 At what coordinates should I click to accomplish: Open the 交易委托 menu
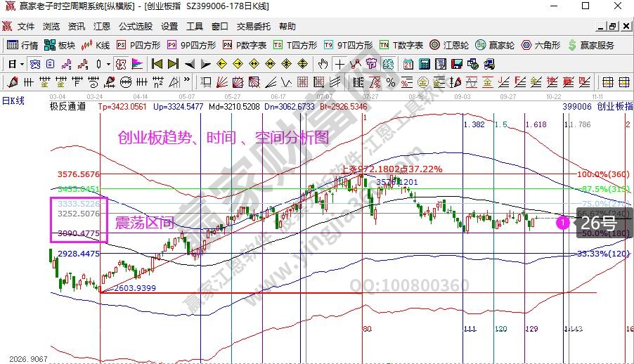(253, 27)
